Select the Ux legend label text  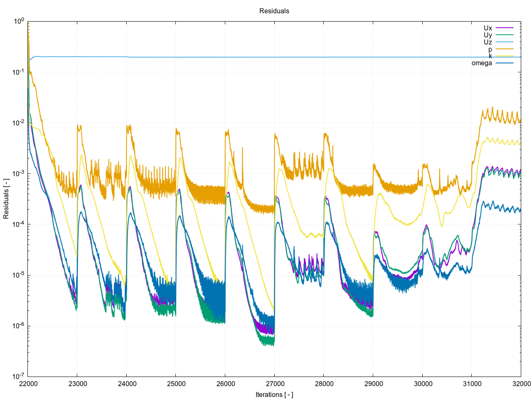[x=488, y=28]
